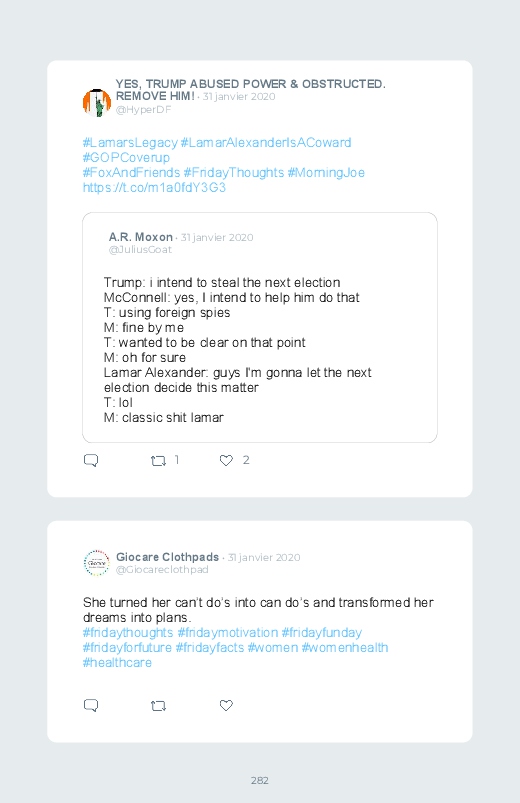520x803 pixels.
Task: Open Giocare Clothpads profile avatar
Action: click(97, 563)
